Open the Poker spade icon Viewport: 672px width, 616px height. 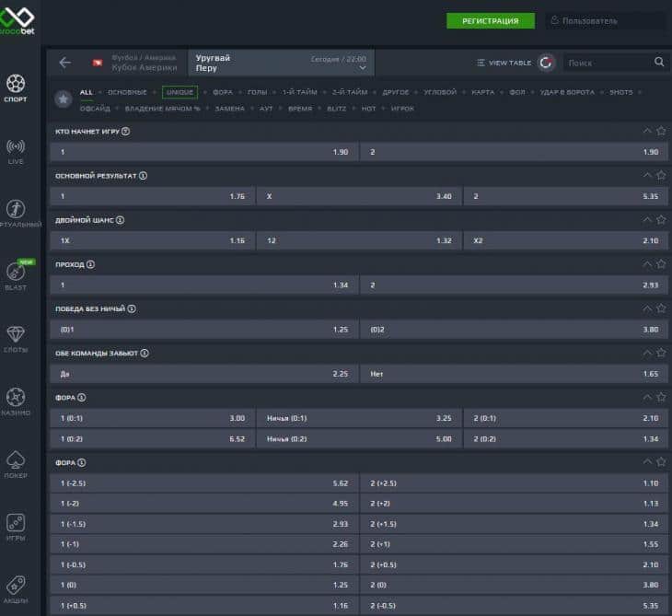[x=16, y=459]
